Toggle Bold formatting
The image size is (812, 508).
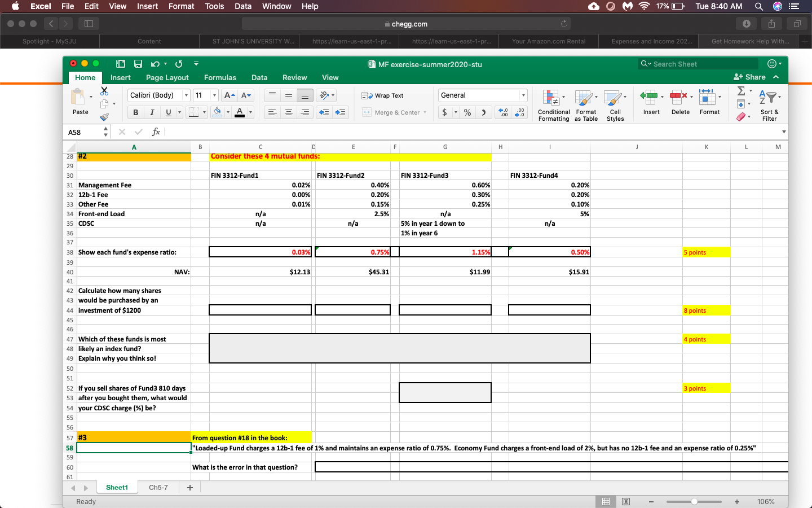pos(135,112)
